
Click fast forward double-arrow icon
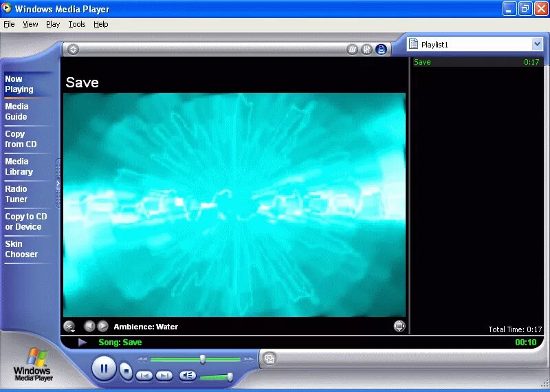(249, 360)
